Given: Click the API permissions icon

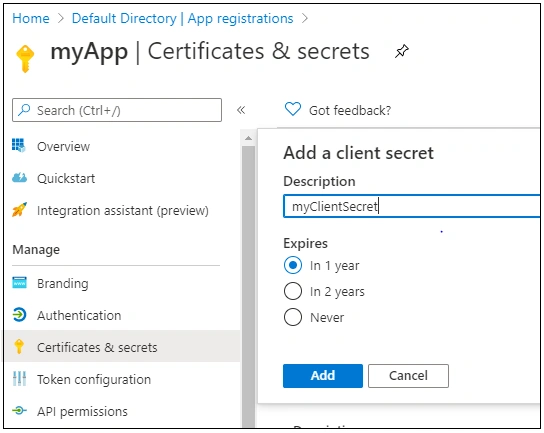Looking at the screenshot, I should tap(19, 410).
